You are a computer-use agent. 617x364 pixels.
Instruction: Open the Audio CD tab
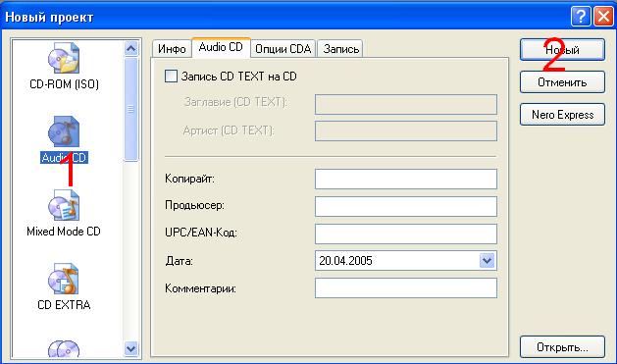[x=221, y=47]
